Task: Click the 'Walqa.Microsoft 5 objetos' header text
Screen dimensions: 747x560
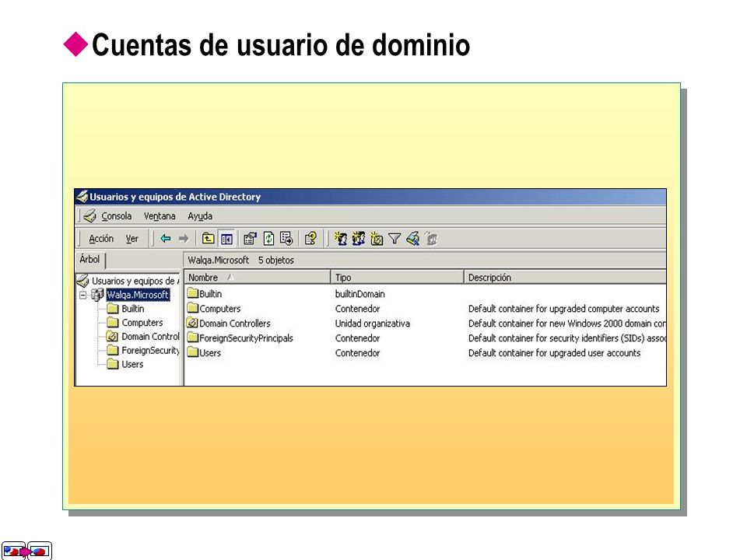Action: [240, 260]
